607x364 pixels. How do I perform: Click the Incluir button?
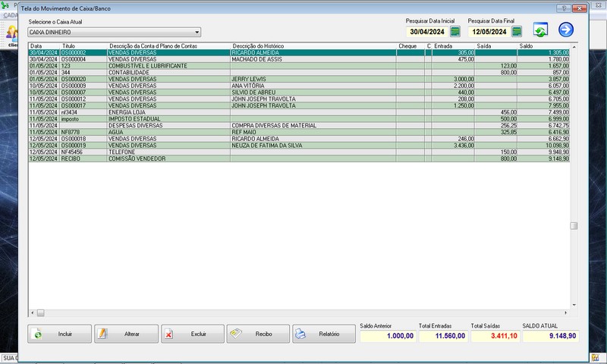[60, 334]
